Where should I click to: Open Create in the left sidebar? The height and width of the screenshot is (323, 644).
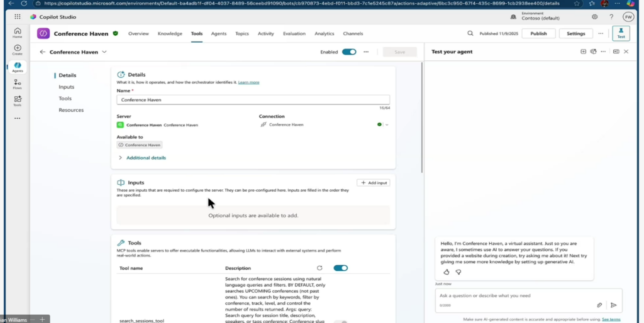coord(17,50)
